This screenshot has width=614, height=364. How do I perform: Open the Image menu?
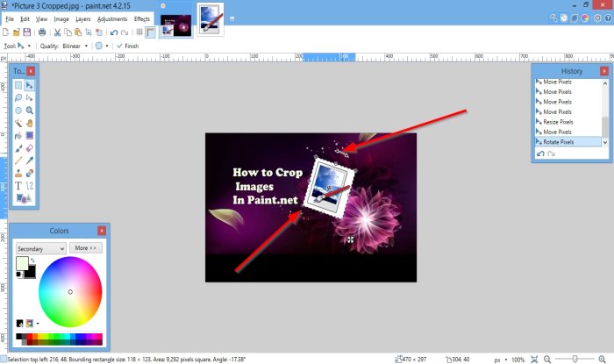click(61, 18)
